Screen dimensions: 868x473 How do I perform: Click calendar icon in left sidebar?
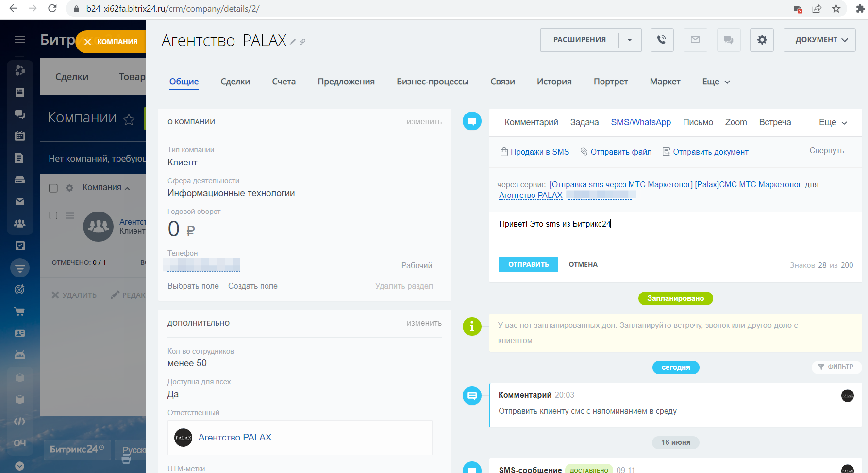[20, 136]
